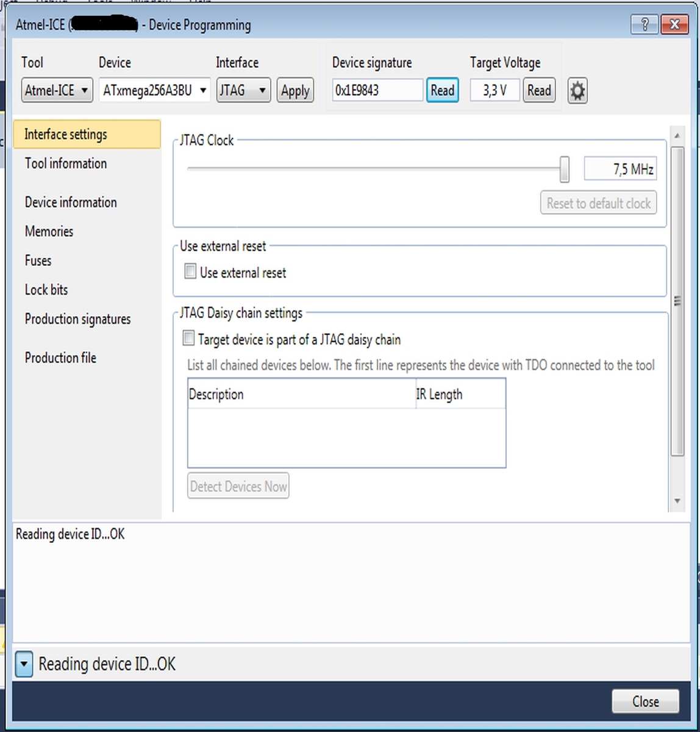Open Production signatures section
The image size is (700, 732).
click(x=77, y=319)
